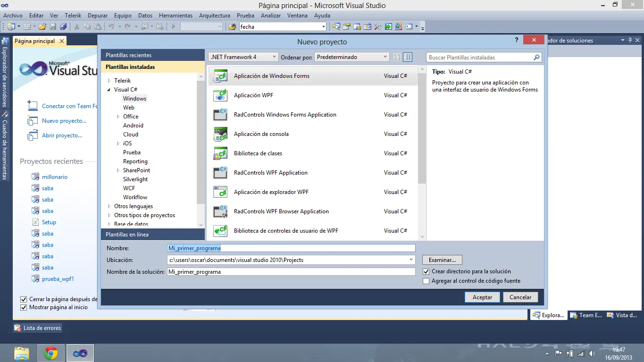Click the help question mark in Nuevo proyecto
Viewport: 644px width, 362px height.
point(517,41)
